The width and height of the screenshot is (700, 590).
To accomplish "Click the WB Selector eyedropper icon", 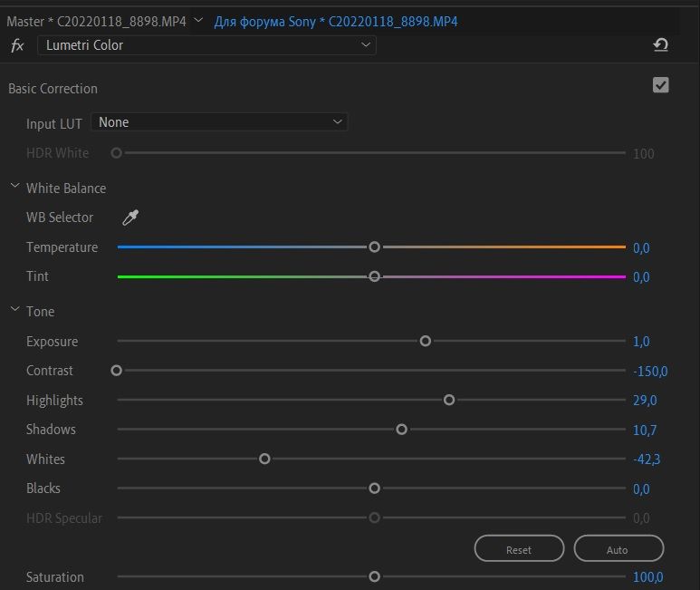I will 131,218.
